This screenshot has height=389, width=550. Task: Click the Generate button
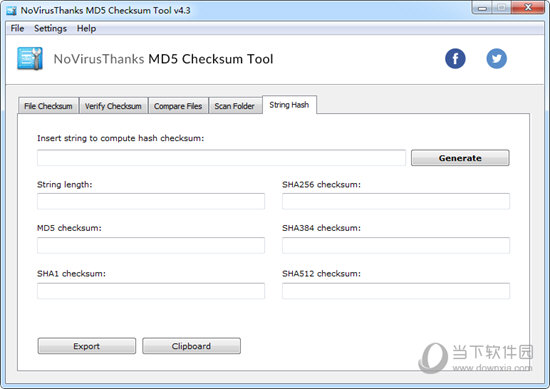point(460,158)
